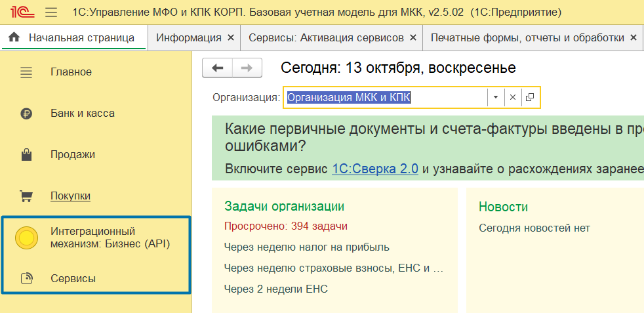Open the Новости heading link

coord(503,206)
